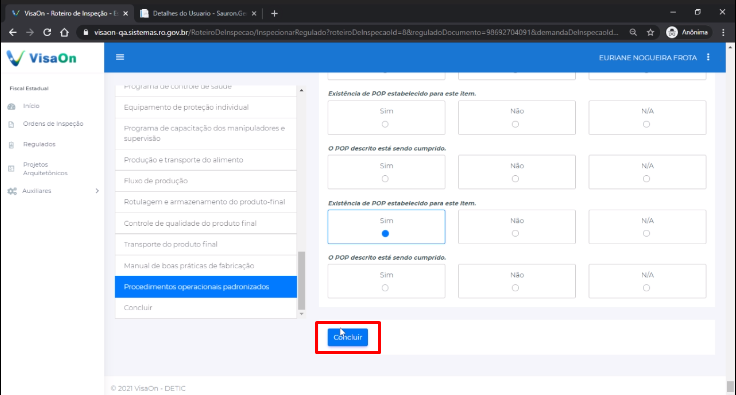Select Sim for last 'POP descrito está sendo cumprido'
The width and height of the screenshot is (736, 395).
tap(385, 288)
